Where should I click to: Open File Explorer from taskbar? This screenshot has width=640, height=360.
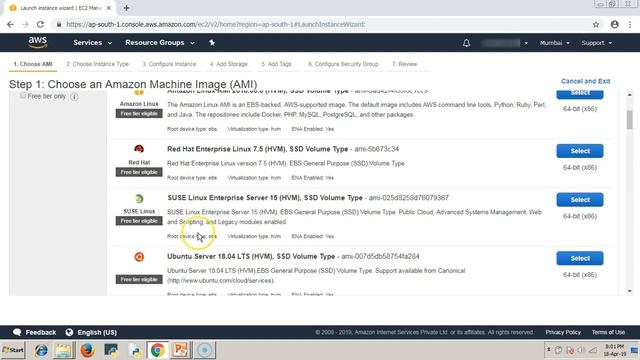tap(63, 350)
